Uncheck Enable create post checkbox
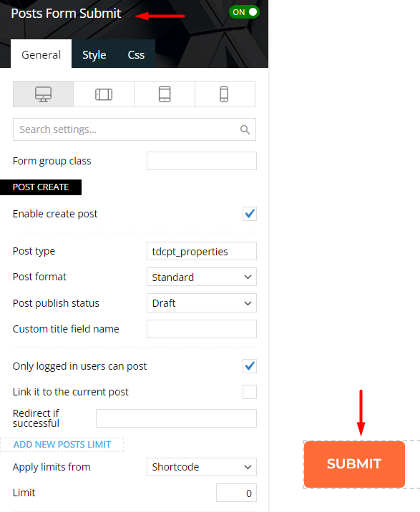The image size is (420, 512). (x=250, y=214)
